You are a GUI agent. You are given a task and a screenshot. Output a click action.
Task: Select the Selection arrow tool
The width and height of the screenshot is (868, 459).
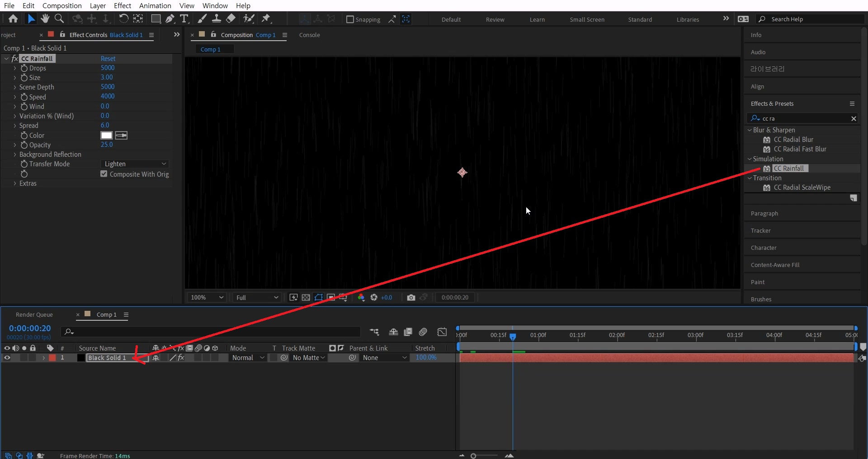click(31, 19)
